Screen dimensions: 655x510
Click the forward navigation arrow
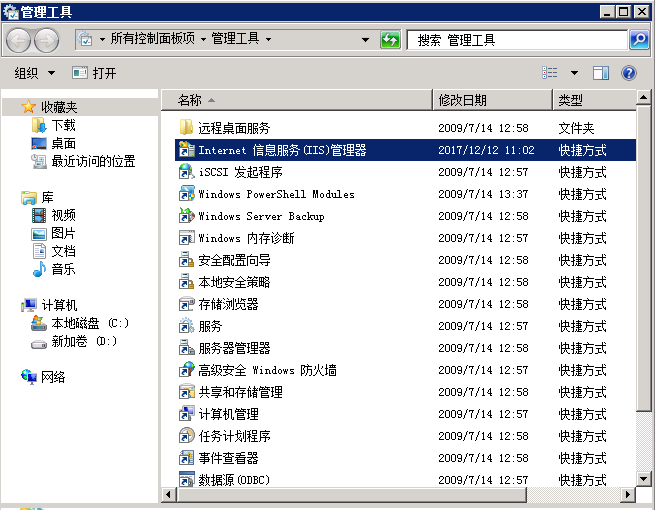click(46, 40)
